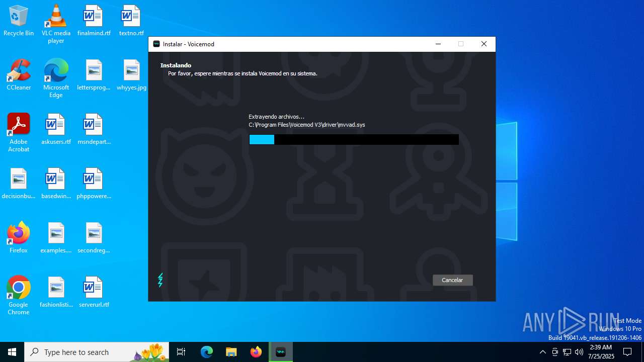Open the Recycle Bin desktop icon
Image resolution: width=644 pixels, height=362 pixels.
19,21
